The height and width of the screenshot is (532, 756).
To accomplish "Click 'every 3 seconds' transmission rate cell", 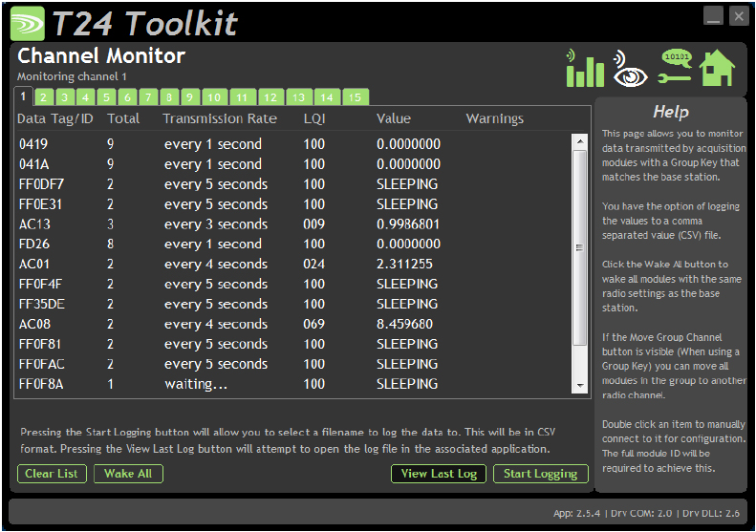I will click(215, 224).
